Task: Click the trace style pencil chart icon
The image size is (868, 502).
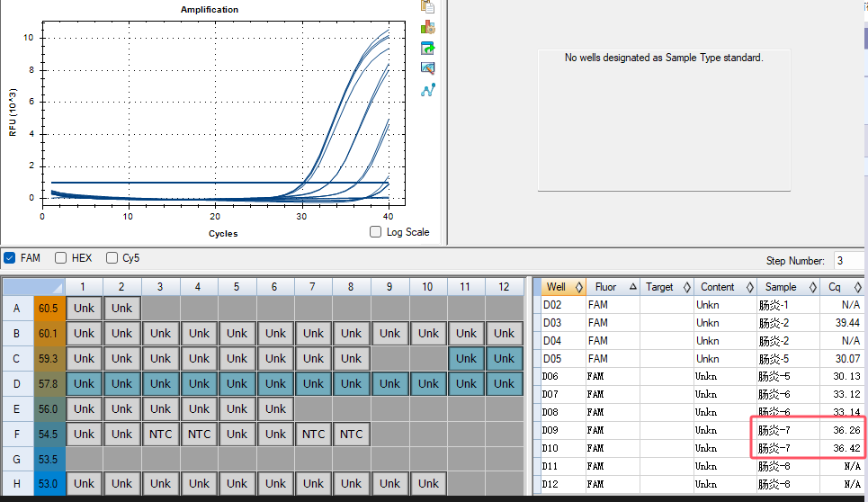Action: pos(427,68)
